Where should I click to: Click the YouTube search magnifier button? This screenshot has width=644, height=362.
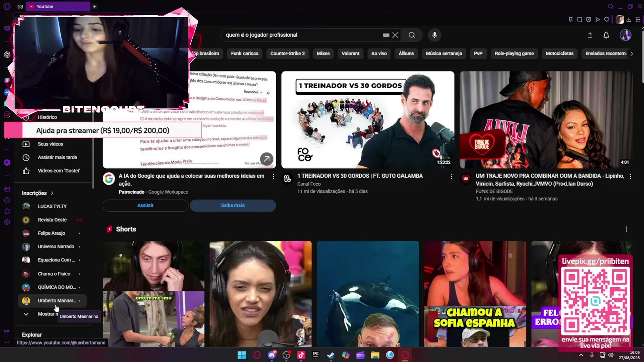(412, 35)
